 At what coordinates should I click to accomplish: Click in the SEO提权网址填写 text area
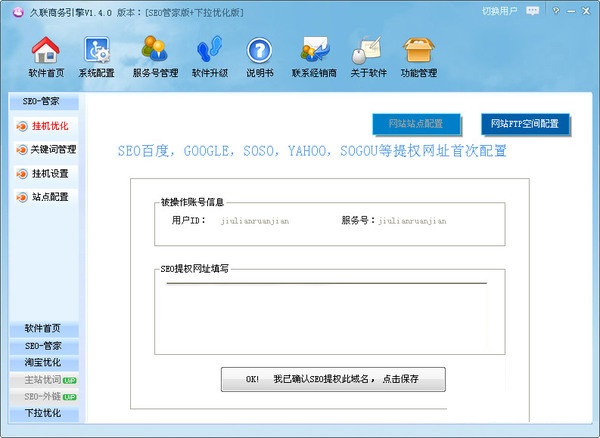click(326, 316)
